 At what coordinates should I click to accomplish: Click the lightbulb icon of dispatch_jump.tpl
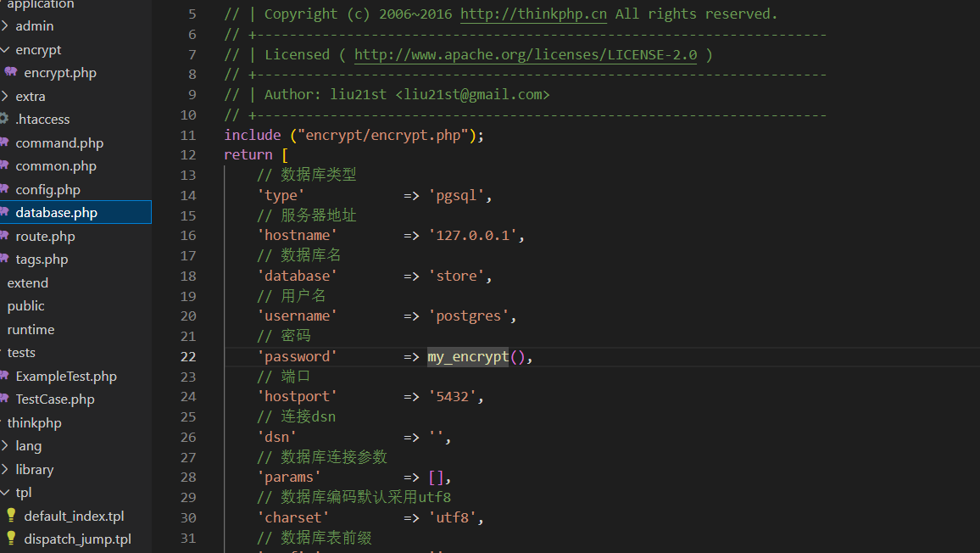[x=11, y=539]
